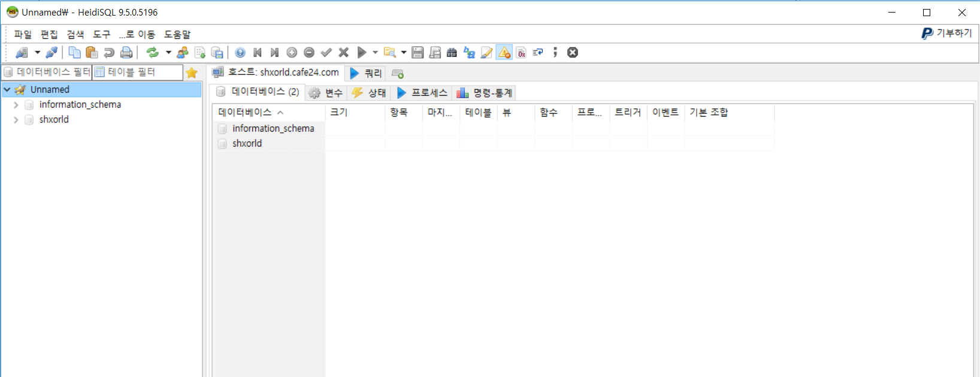Click the blue Help icon
This screenshot has height=377, width=980.
point(240,53)
